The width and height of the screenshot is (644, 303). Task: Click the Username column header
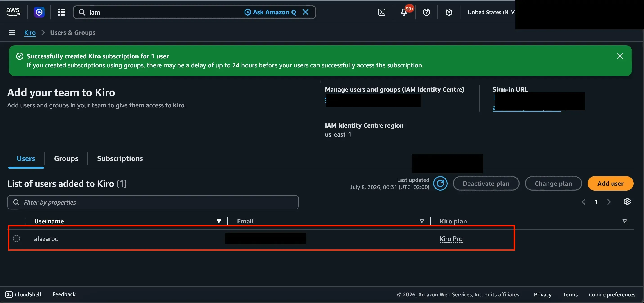tap(49, 221)
